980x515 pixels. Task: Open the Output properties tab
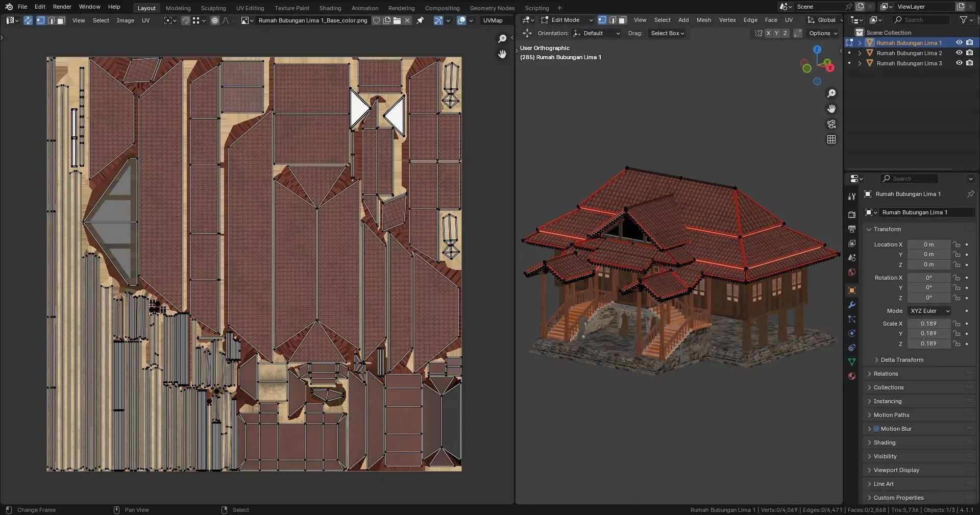pos(851,229)
